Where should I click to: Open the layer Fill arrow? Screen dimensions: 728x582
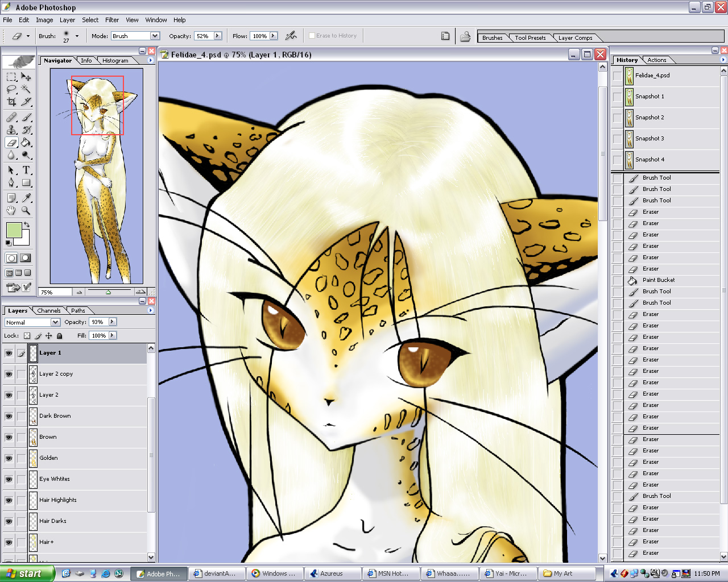[112, 335]
